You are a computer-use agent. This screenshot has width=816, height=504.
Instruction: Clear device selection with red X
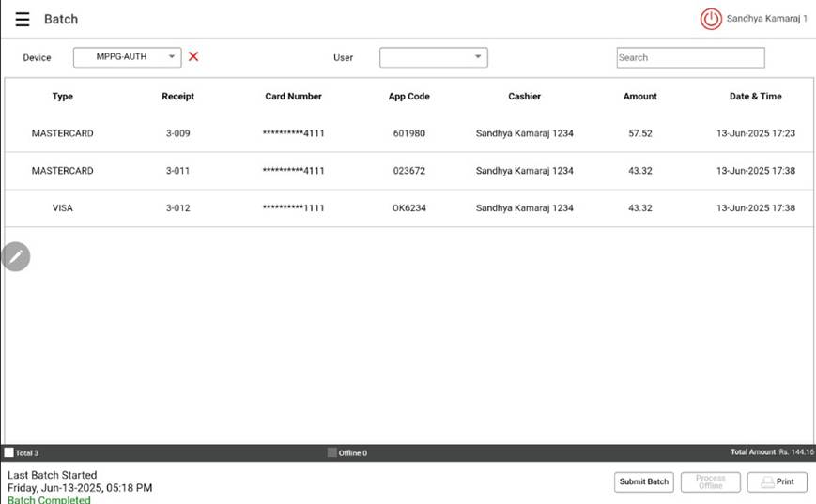pyautogui.click(x=193, y=56)
